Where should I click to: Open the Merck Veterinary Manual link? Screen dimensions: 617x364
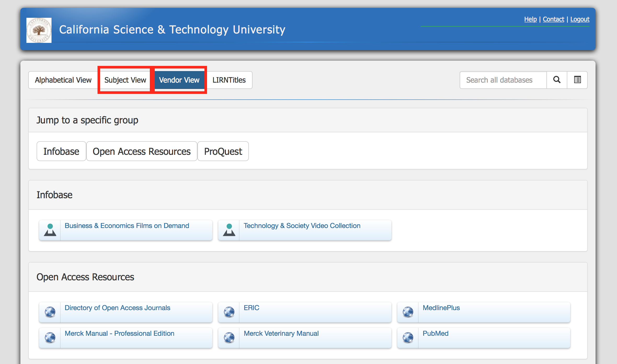pyautogui.click(x=281, y=333)
